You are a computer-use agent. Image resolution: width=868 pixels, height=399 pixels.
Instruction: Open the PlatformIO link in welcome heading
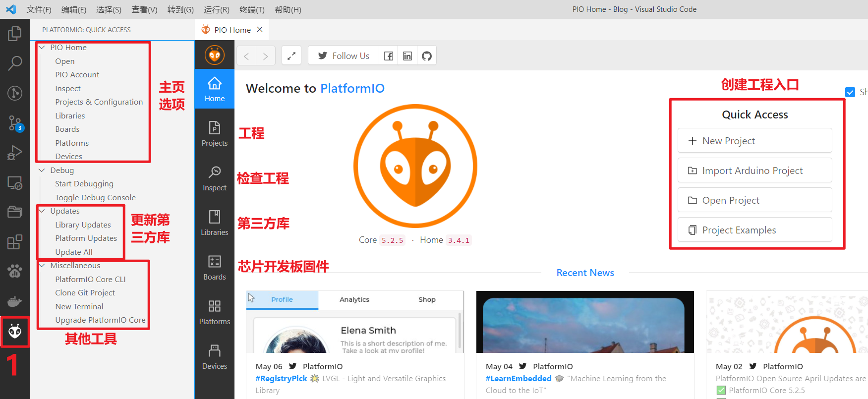click(x=352, y=88)
